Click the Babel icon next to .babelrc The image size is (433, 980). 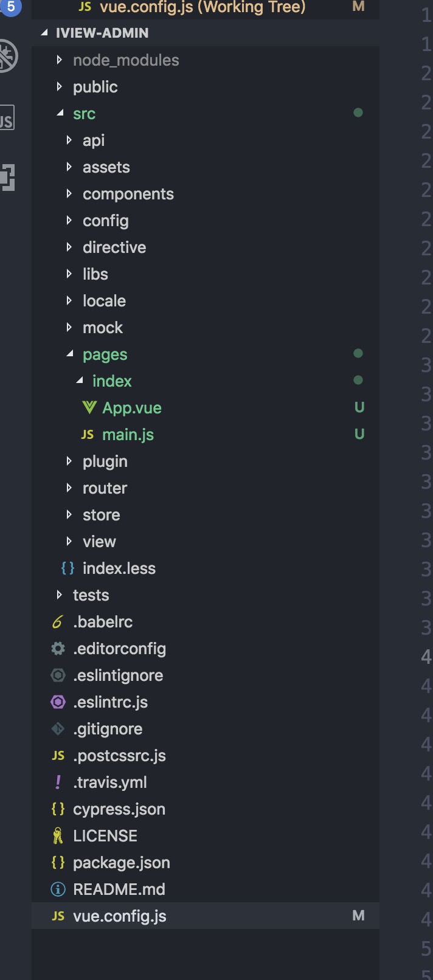pyautogui.click(x=58, y=622)
